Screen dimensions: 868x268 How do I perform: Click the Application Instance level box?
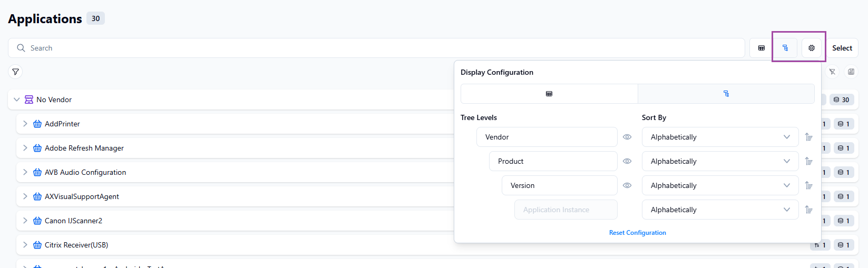[566, 210]
